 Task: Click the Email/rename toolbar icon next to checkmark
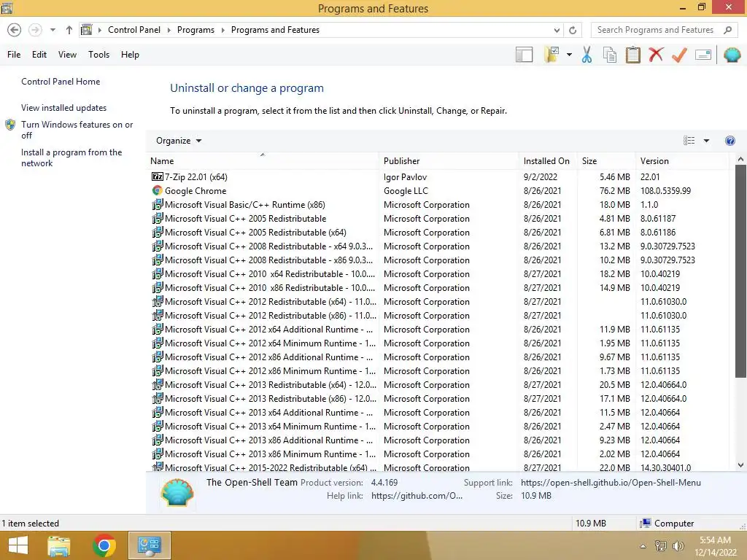[x=703, y=55]
